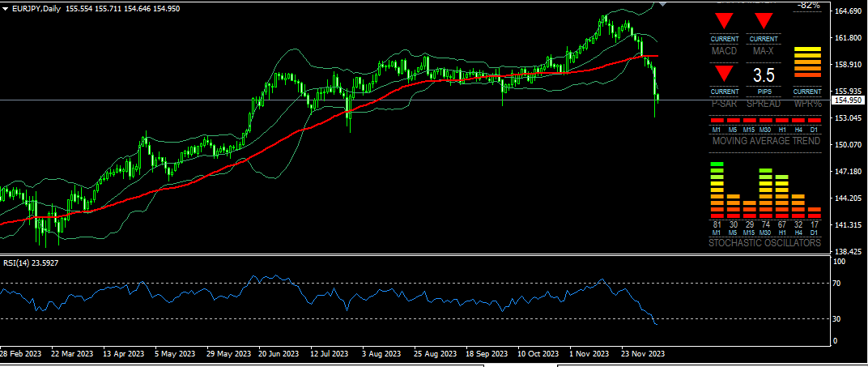Screen dimensions: 868x367
Task: Click the 150.070 price axis label
Action: click(848, 144)
